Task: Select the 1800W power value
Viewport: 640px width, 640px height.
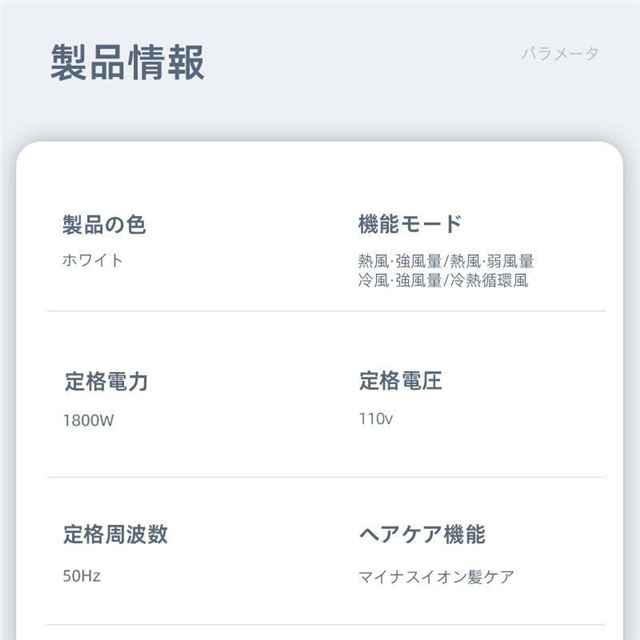Action: click(x=89, y=420)
